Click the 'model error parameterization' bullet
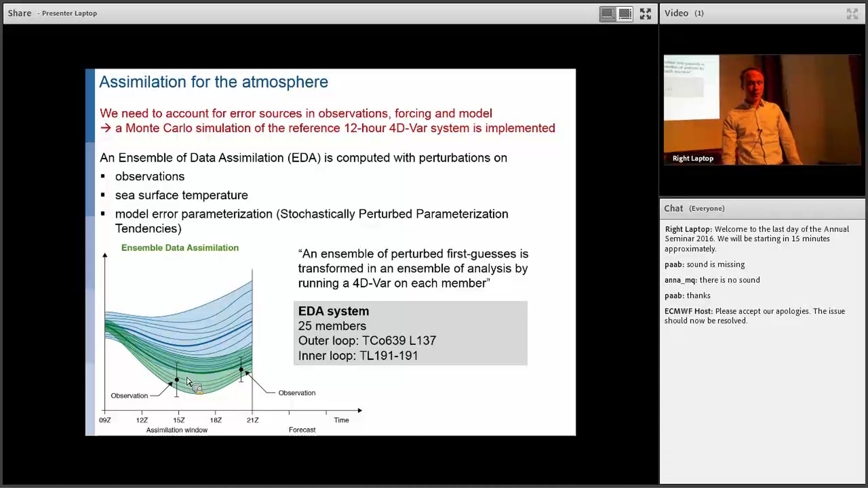 click(311, 221)
